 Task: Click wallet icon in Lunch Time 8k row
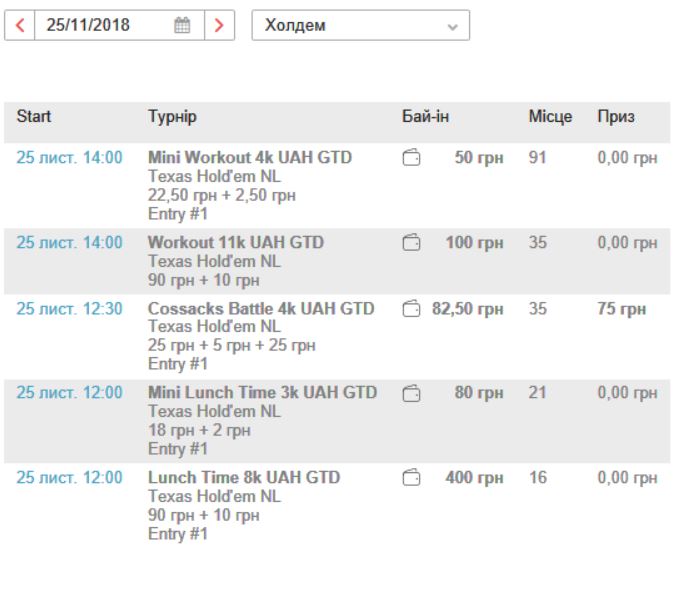click(x=411, y=477)
